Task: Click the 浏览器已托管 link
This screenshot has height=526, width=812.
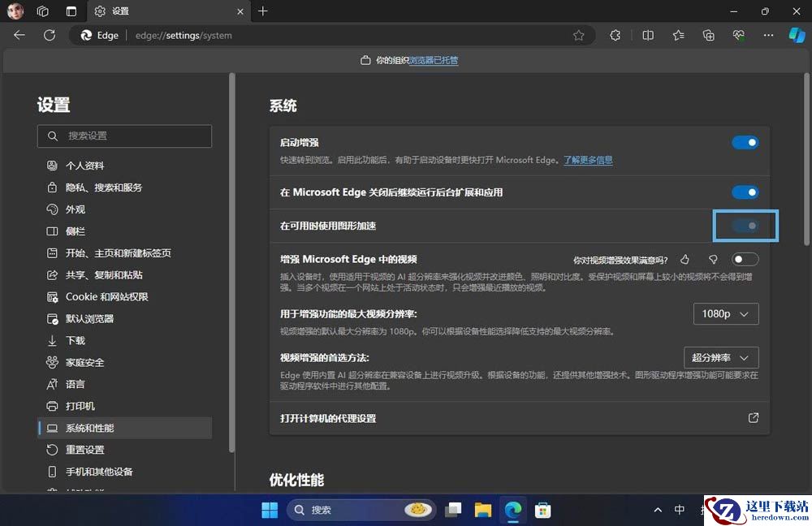Action: (x=434, y=60)
